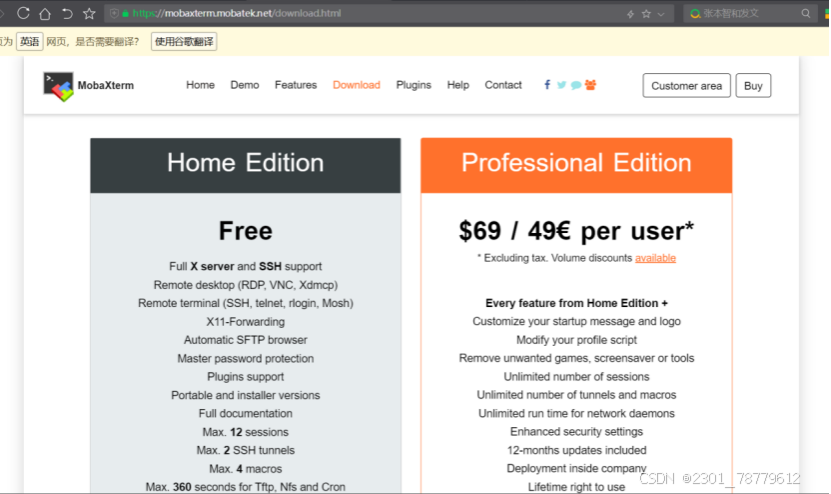831x494 pixels.
Task: Click the MobaXterm brand name text
Action: (105, 85)
